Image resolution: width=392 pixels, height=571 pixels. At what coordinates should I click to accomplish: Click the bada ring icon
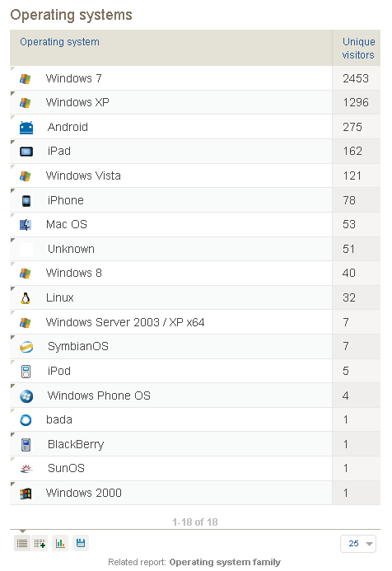[26, 420]
